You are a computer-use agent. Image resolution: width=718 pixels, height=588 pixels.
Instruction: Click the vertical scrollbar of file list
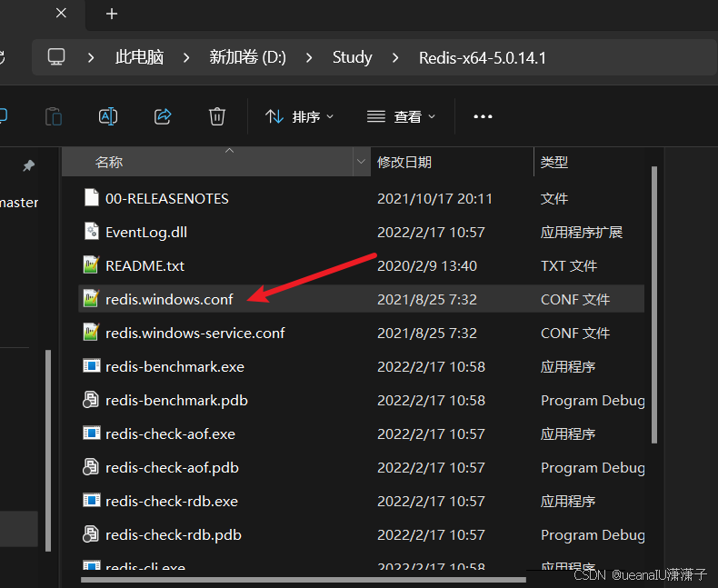pyautogui.click(x=654, y=304)
